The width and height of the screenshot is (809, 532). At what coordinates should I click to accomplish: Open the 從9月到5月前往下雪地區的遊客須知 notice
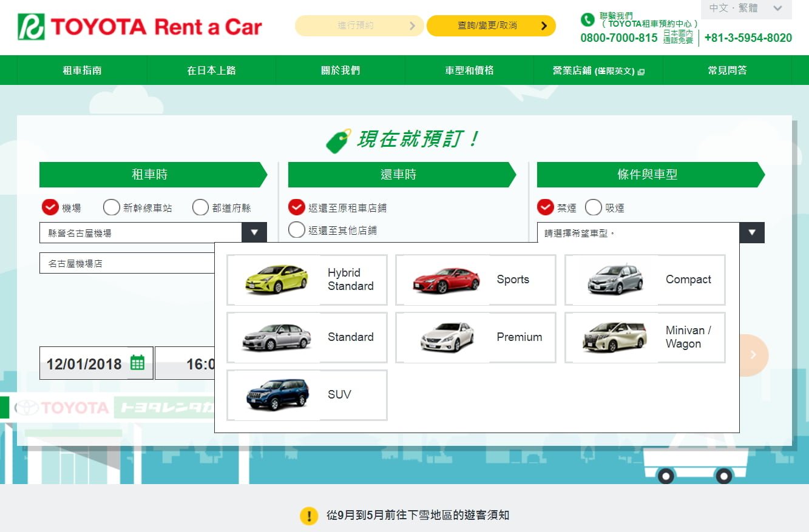coord(418,516)
